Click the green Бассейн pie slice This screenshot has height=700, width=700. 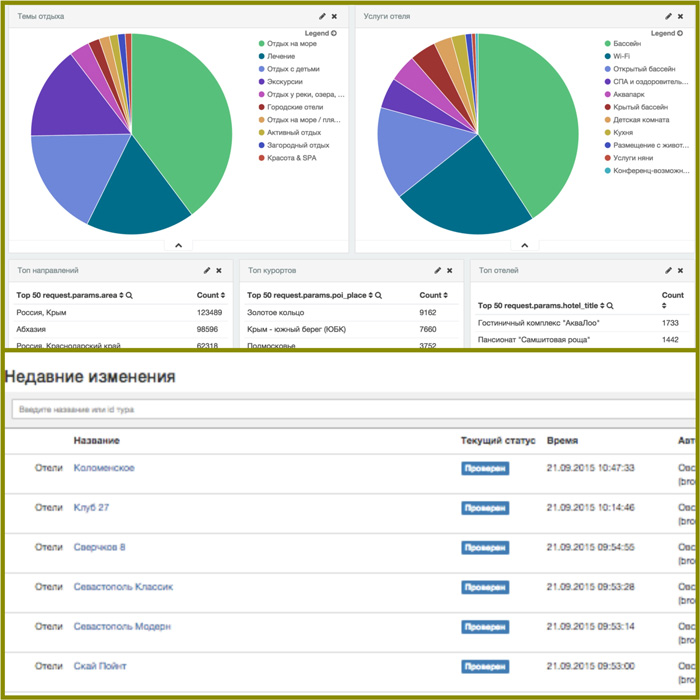coord(529,116)
